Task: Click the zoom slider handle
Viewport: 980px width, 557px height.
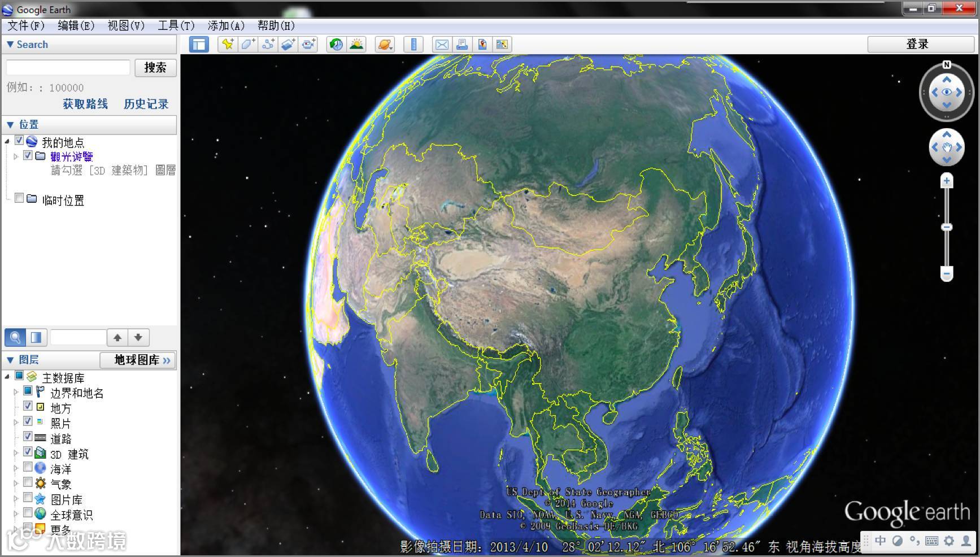Action: (x=947, y=227)
